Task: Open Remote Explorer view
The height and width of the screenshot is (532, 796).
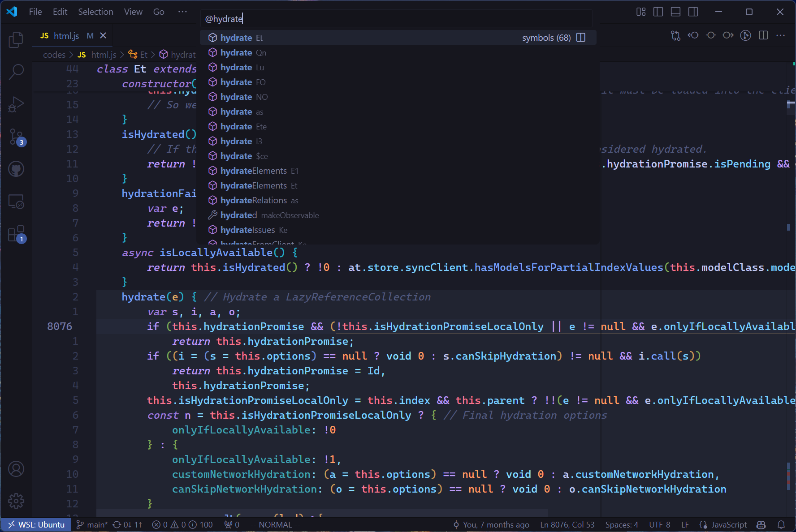Action: click(16, 202)
